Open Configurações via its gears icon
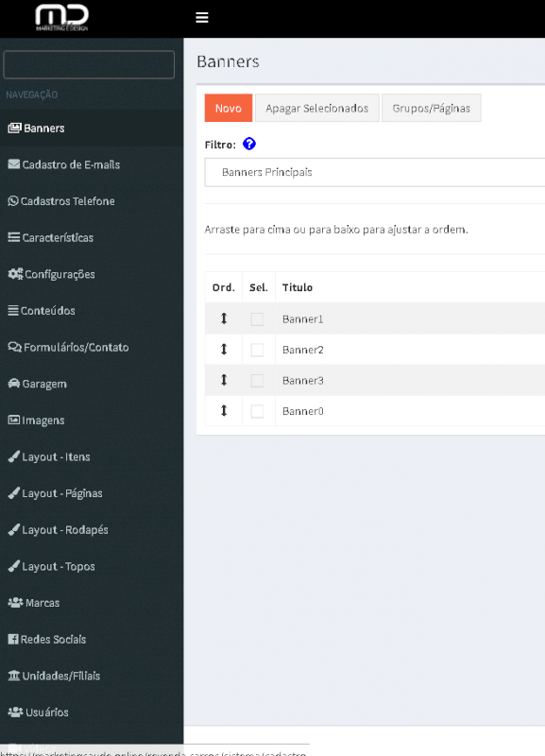The height and width of the screenshot is (756, 545). tap(15, 274)
